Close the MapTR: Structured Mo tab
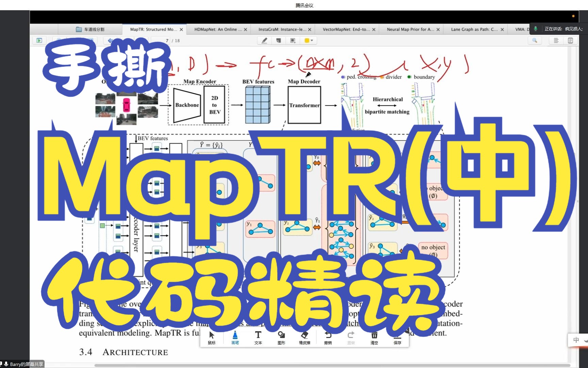Screen dimensions: 588x368 181,30
